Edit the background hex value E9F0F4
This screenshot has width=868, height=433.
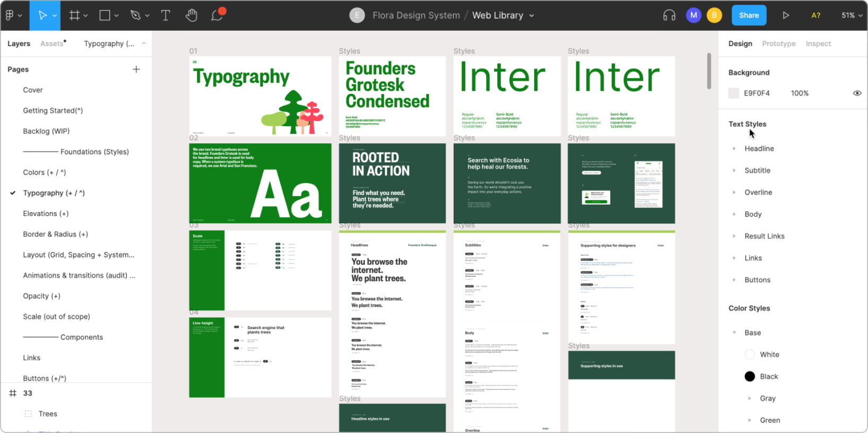[757, 93]
